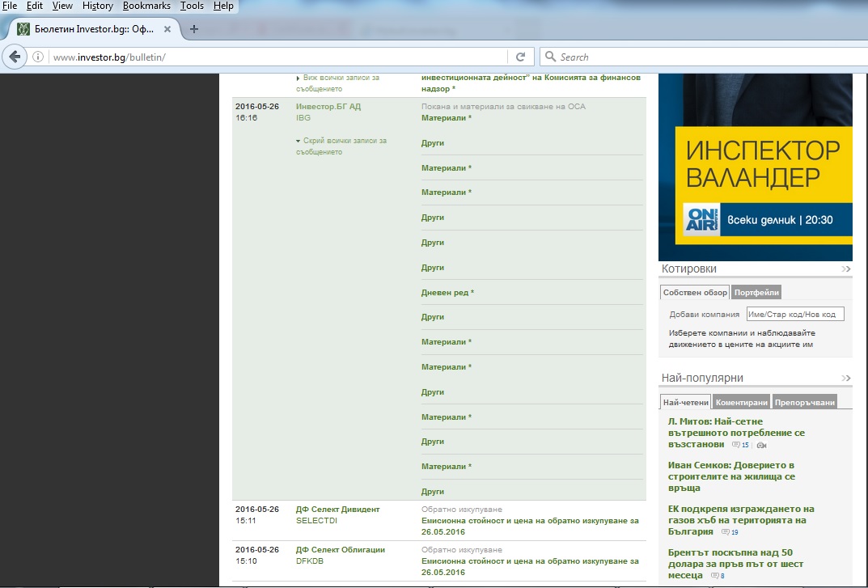Click the double arrow next to Котировки

846,269
